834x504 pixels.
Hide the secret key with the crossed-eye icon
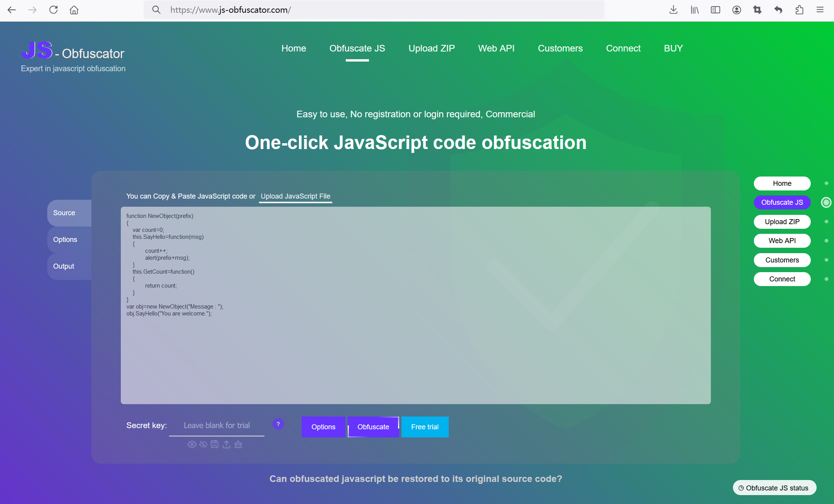203,444
